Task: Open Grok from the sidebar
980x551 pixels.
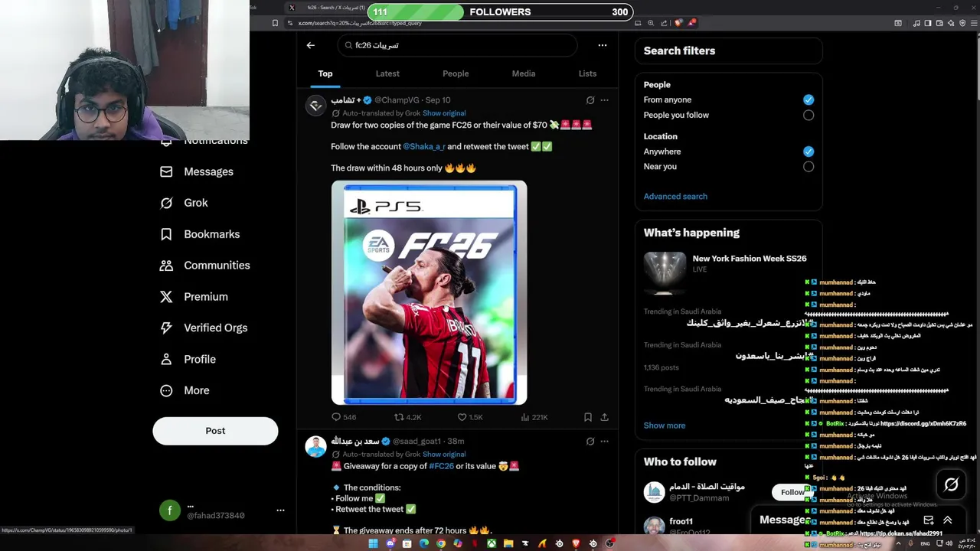Action: [x=184, y=203]
